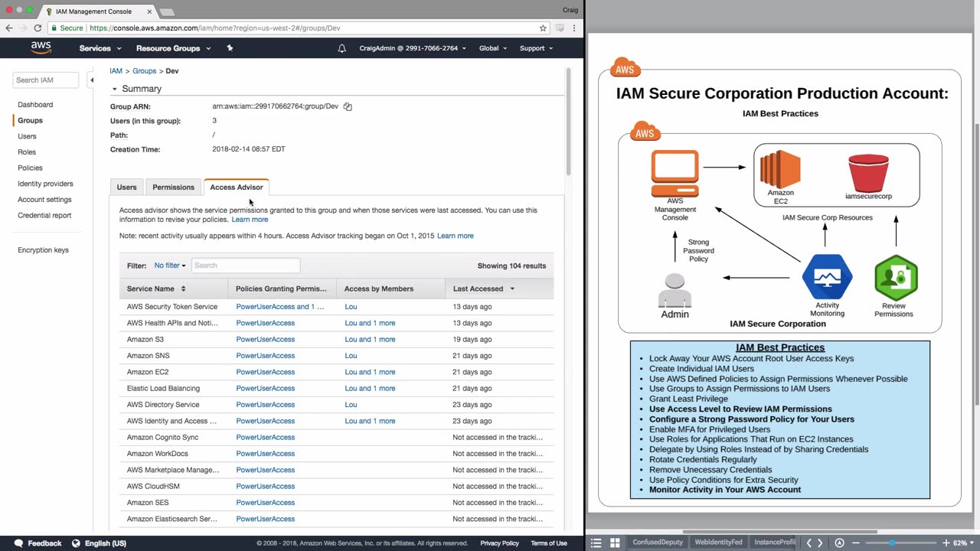
Task: Open the Global region dropdown
Action: tap(493, 48)
